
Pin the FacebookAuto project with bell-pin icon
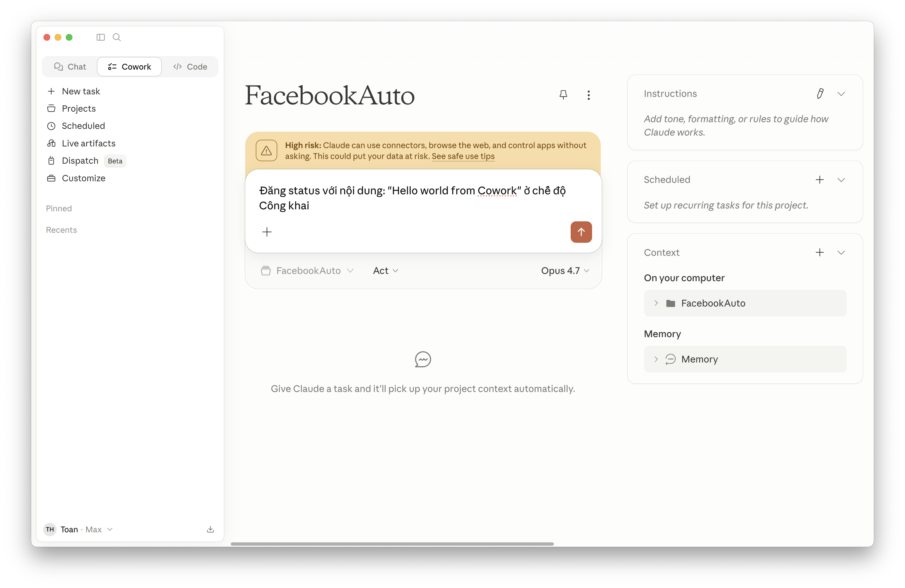tap(563, 95)
